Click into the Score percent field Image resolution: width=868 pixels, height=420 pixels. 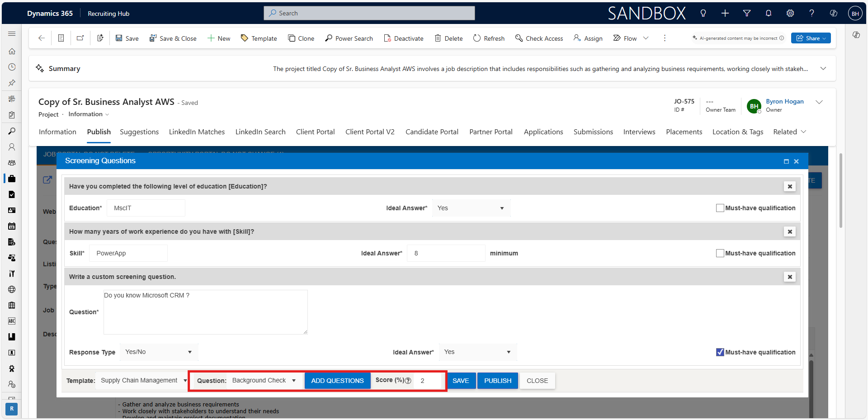(x=428, y=381)
